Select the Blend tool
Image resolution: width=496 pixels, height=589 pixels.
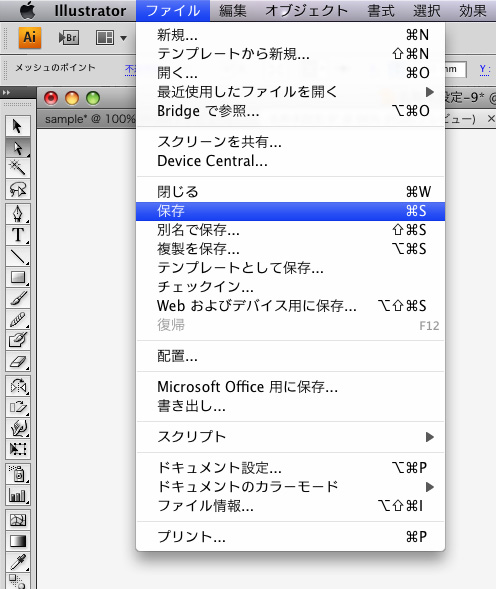(18, 581)
